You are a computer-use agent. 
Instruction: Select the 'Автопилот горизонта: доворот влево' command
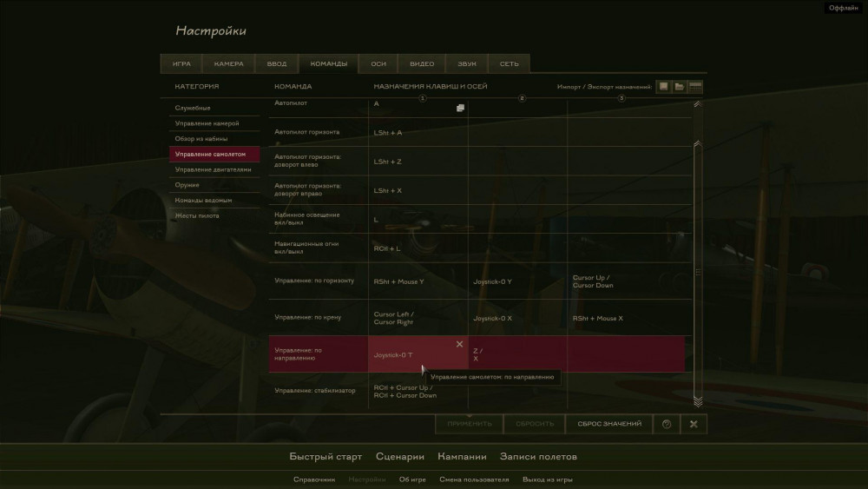[319, 162]
